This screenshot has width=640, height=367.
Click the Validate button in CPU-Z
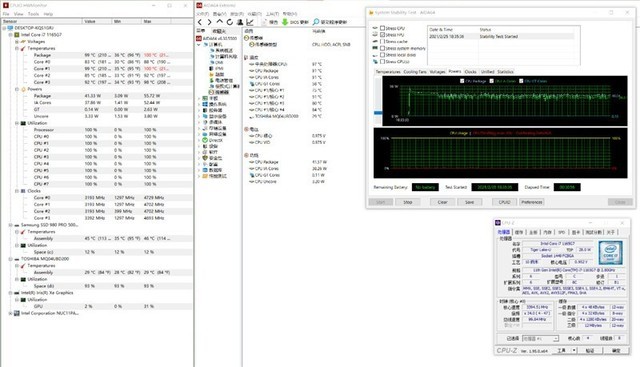(x=590, y=351)
